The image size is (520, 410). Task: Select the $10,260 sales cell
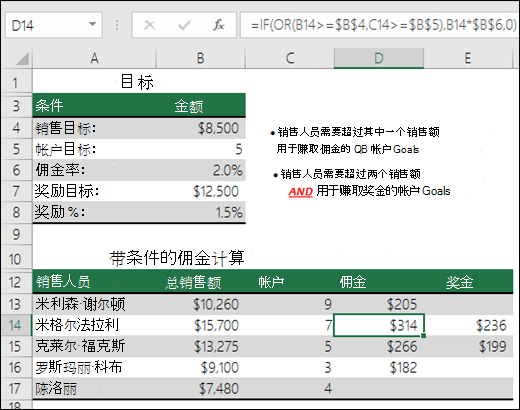201,304
